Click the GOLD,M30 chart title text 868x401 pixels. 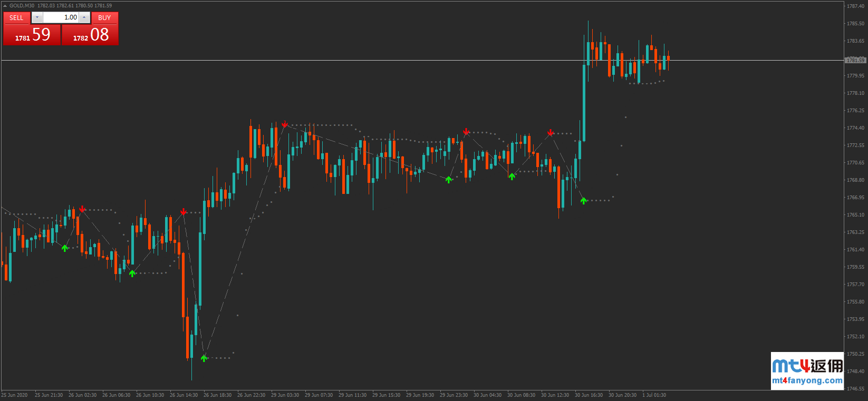point(22,6)
